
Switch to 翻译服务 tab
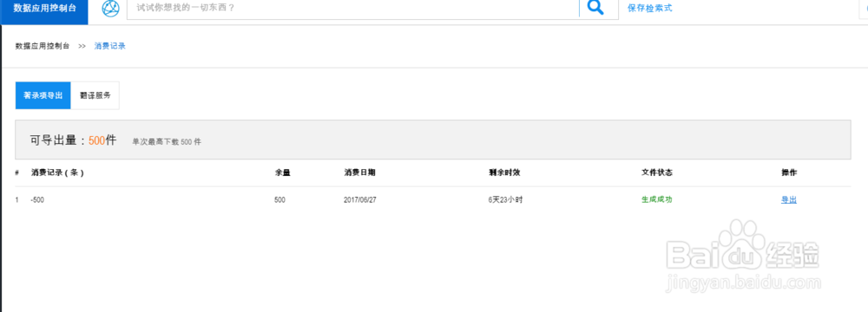(x=95, y=95)
